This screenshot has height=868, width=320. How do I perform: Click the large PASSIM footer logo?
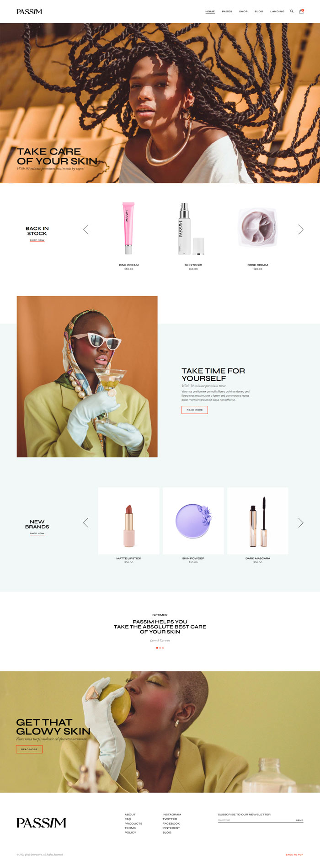pos(41,823)
